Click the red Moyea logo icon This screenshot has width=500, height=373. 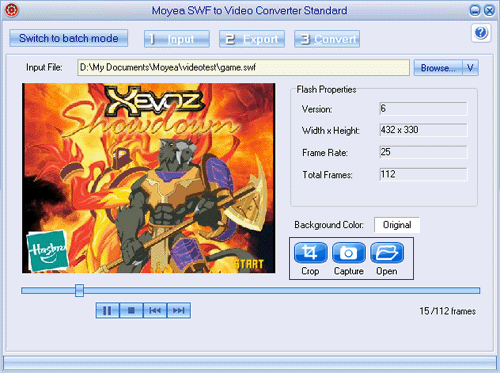(x=12, y=10)
